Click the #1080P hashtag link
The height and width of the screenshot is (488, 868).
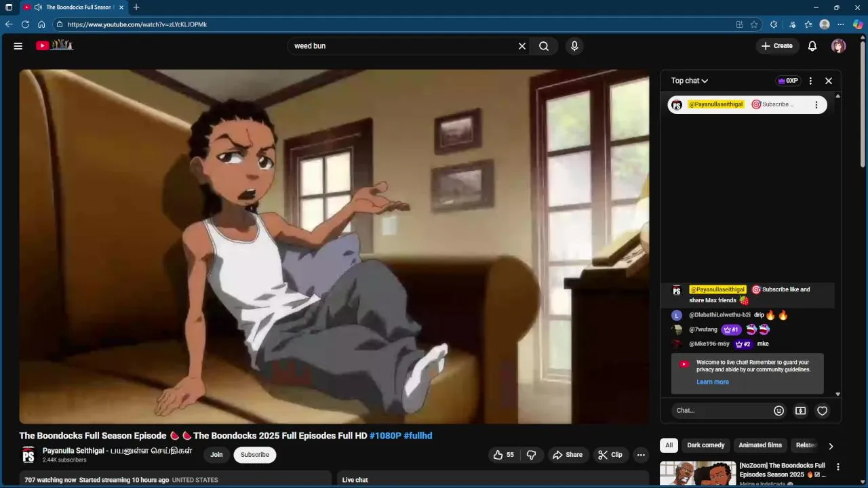tap(385, 436)
